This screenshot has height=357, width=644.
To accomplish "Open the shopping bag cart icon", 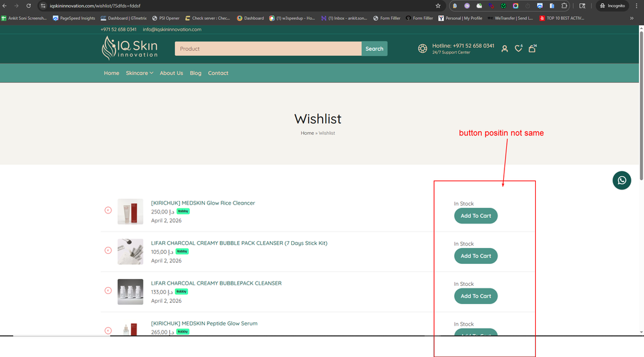I will pyautogui.click(x=532, y=48).
